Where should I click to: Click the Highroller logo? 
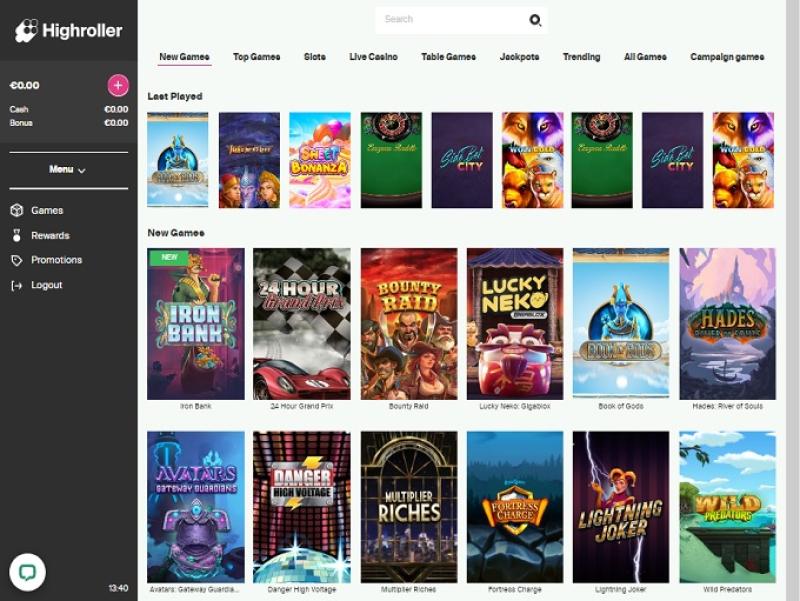[x=69, y=31]
